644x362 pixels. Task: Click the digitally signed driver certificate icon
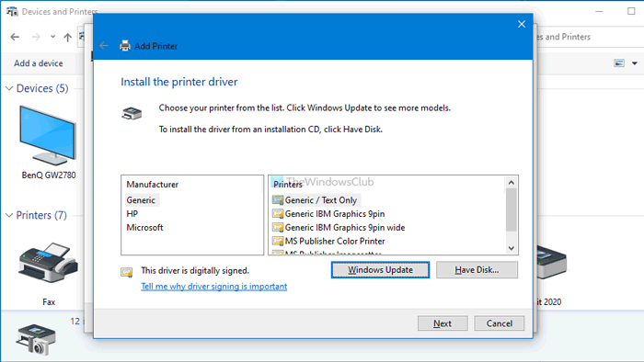coord(127,272)
